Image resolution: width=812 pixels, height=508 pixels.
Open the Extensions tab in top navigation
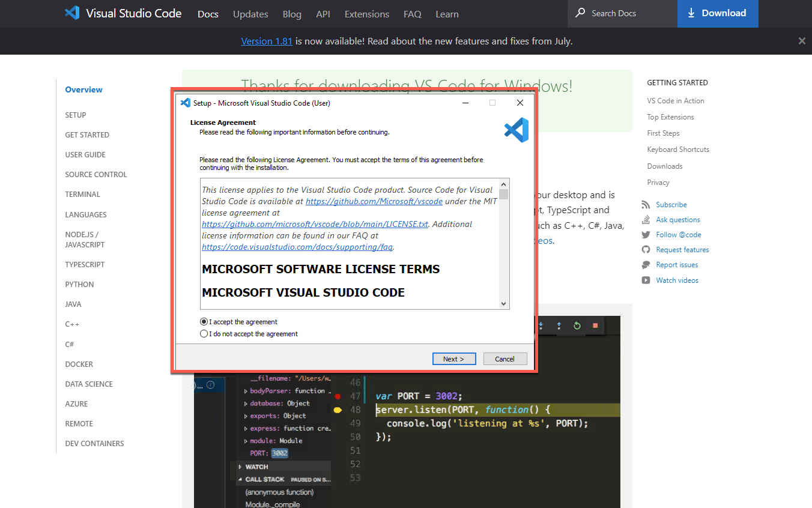point(366,14)
